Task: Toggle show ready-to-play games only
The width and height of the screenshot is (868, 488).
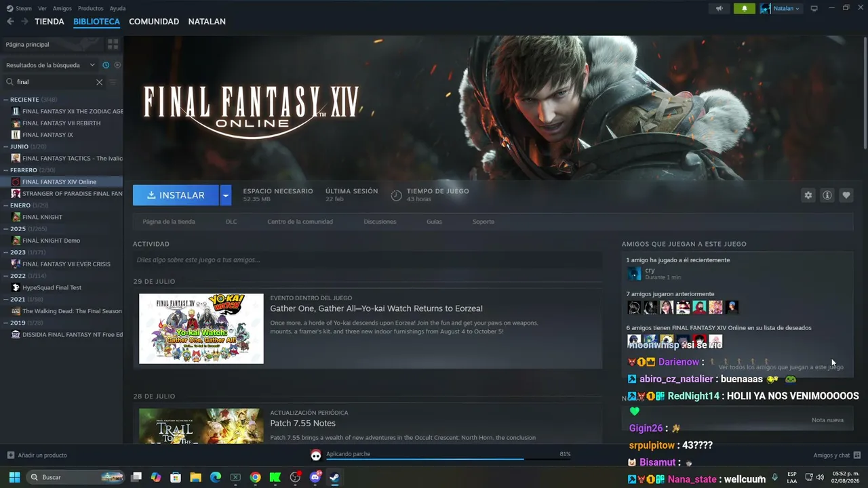Action: pyautogui.click(x=117, y=65)
